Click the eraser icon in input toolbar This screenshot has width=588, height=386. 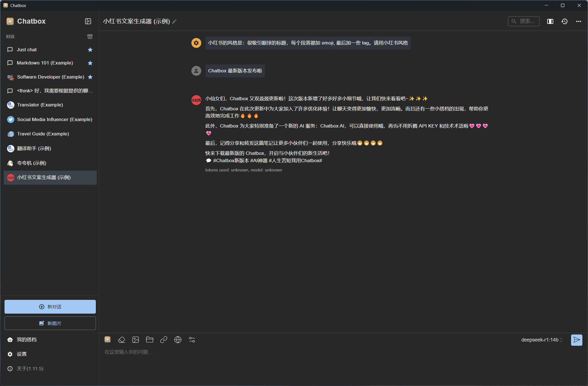(x=121, y=340)
